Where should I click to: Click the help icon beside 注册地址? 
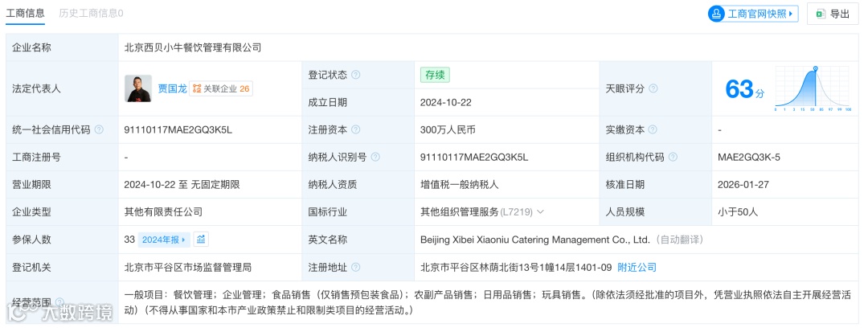coord(355,267)
